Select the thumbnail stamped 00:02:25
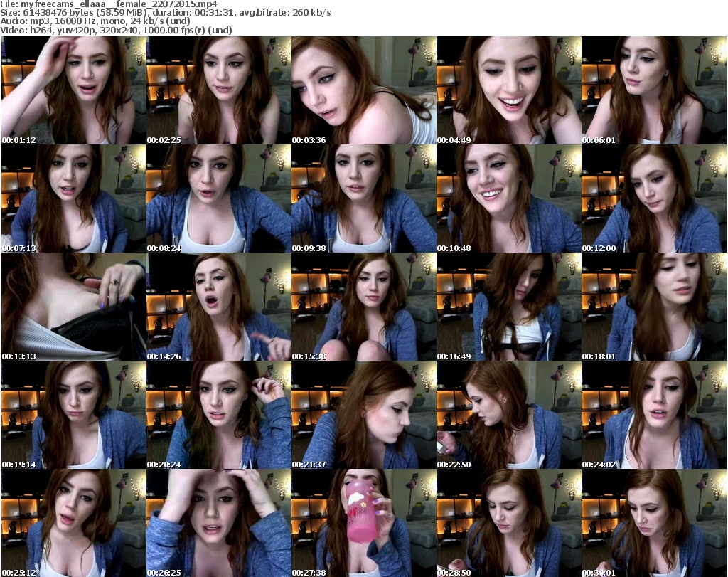 (x=219, y=90)
